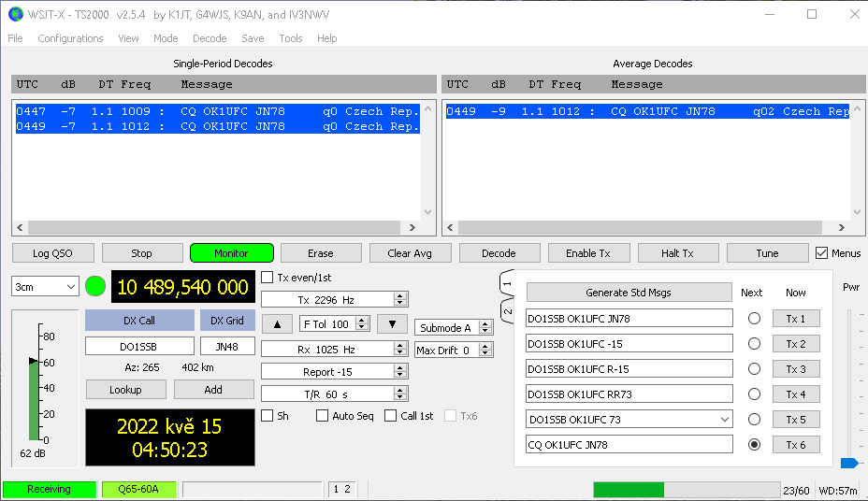Open the 3cm band dropdown
The width and height of the screenshot is (868, 501).
(45, 286)
